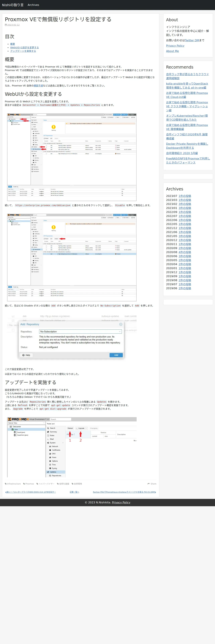Open the 2022/06 archive posts
Viewport: 215px width, 644px height.
tap(185, 220)
